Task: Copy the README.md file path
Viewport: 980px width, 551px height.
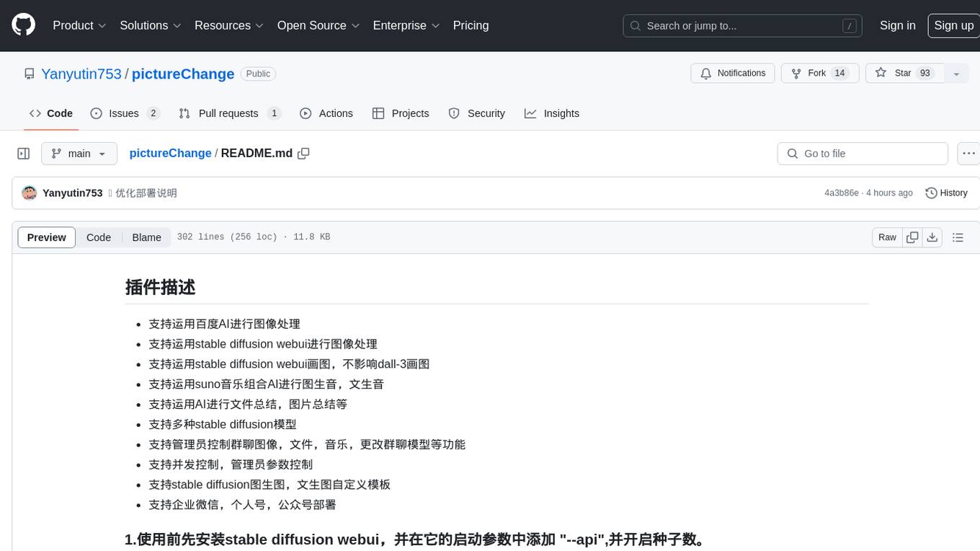Action: (x=303, y=154)
